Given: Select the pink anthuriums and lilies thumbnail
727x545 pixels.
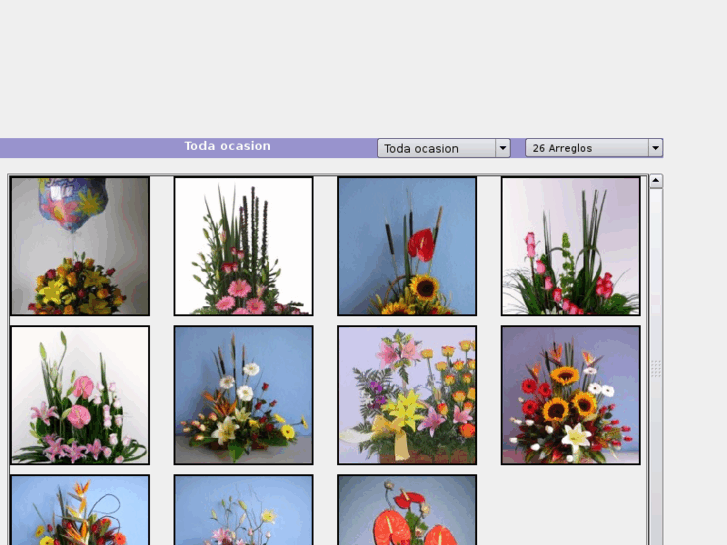Looking at the screenshot, I should pyautogui.click(x=80, y=395).
